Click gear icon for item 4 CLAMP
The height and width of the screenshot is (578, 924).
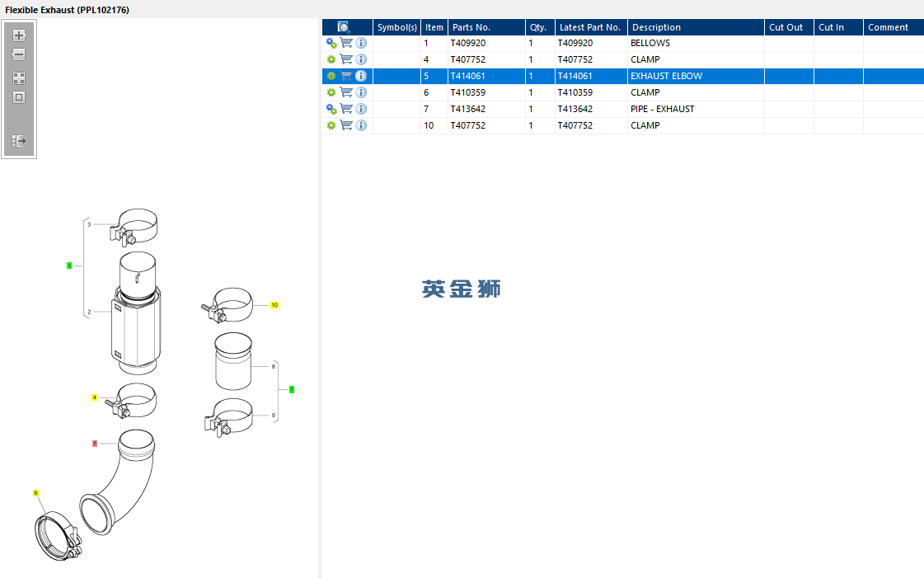coord(331,59)
